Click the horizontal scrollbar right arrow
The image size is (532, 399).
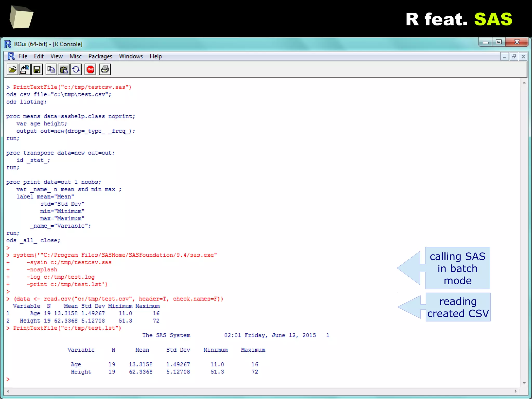pos(516,391)
